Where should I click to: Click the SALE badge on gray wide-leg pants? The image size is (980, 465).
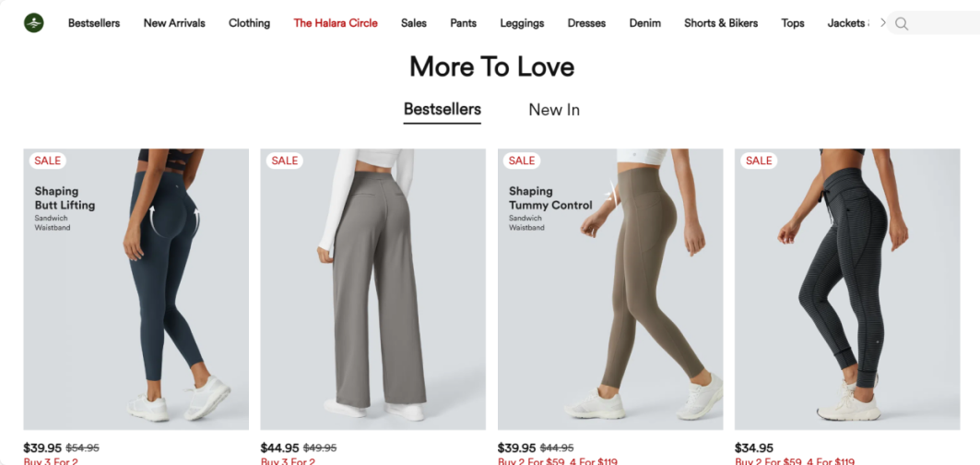(284, 161)
